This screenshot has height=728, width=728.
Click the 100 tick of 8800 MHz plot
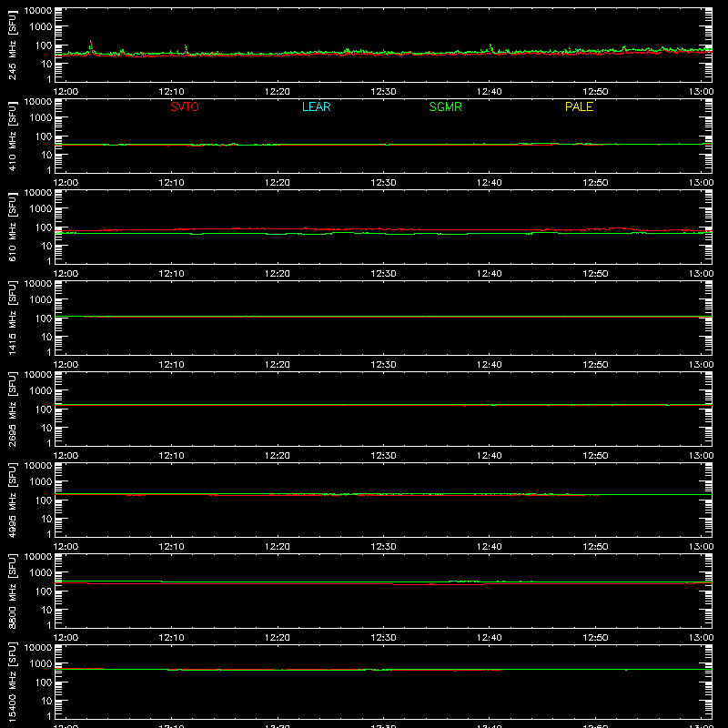44,591
